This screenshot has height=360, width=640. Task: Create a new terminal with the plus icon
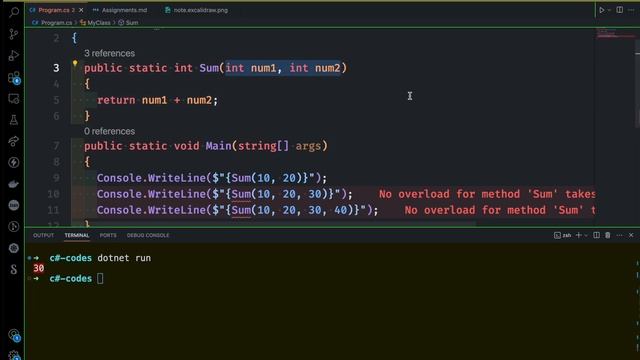click(578, 235)
